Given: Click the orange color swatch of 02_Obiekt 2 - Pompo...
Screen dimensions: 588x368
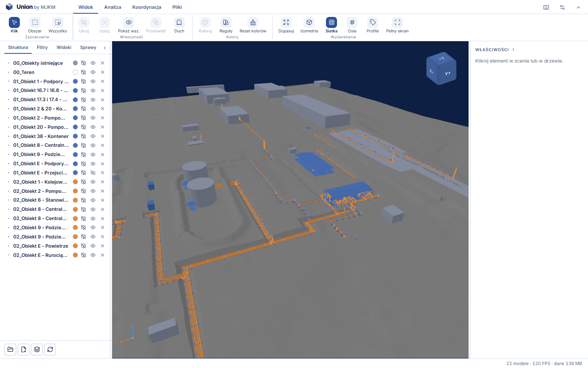Looking at the screenshot, I should [75, 191].
